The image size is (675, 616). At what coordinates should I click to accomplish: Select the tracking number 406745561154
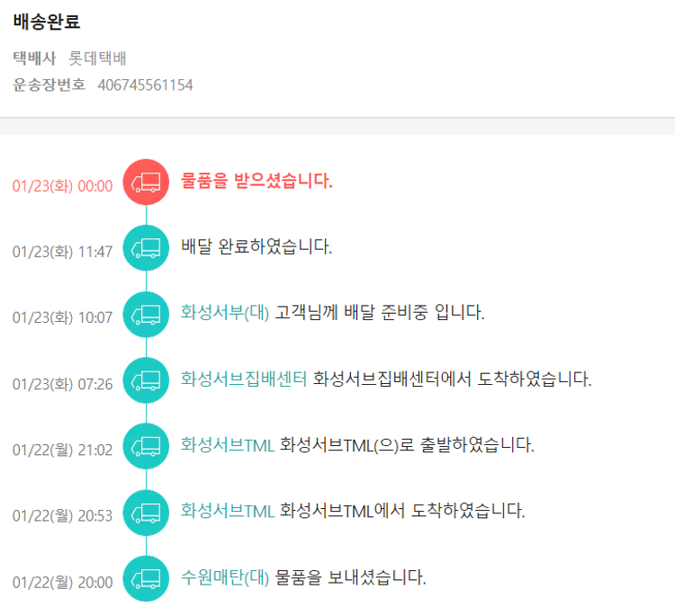pyautogui.click(x=145, y=85)
